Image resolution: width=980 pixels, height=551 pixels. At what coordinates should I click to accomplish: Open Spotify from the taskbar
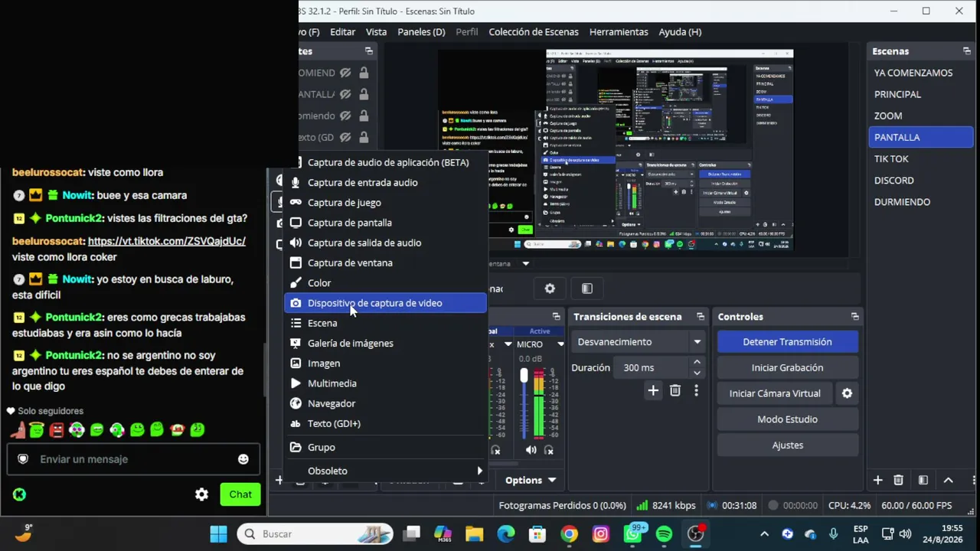pyautogui.click(x=664, y=534)
